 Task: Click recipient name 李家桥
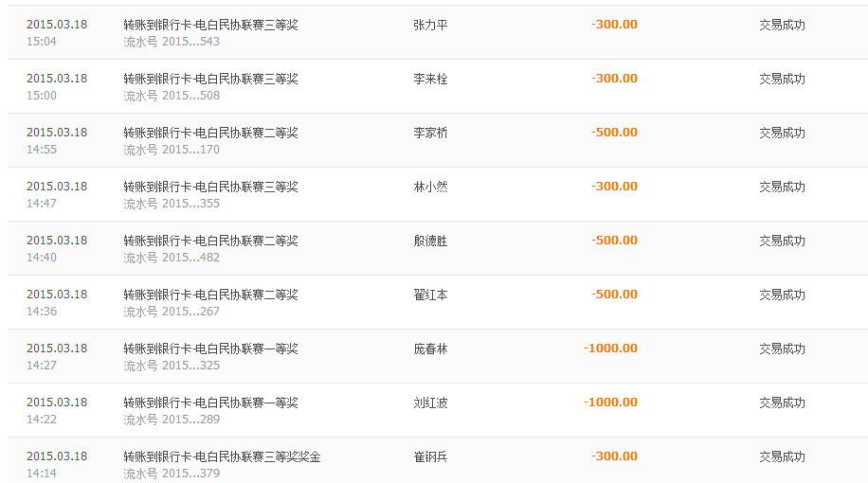(430, 133)
